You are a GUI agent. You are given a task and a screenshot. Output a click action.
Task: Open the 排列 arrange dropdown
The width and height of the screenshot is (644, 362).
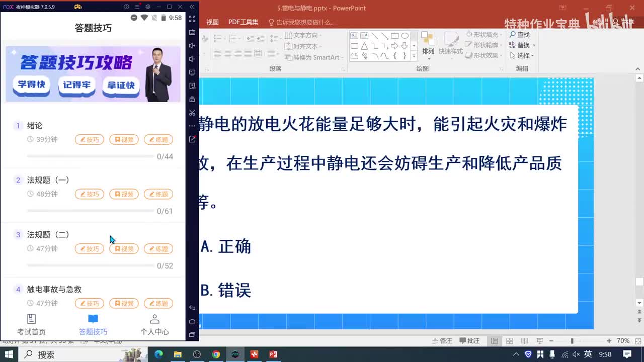tap(428, 45)
